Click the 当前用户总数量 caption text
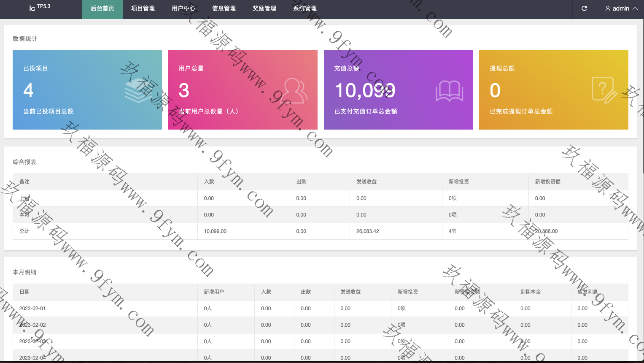This screenshot has height=363, width=644. tap(208, 111)
